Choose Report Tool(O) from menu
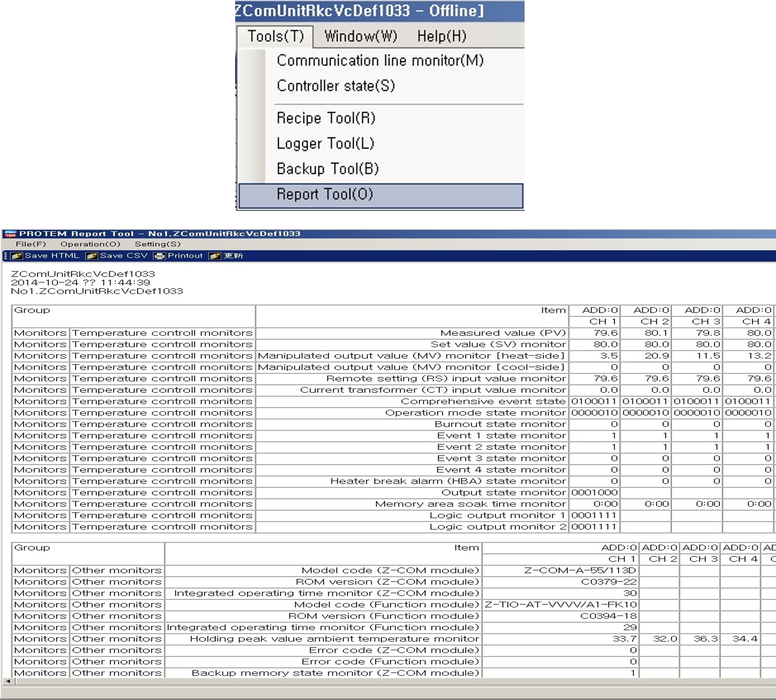This screenshot has height=700, width=776. pos(380,196)
